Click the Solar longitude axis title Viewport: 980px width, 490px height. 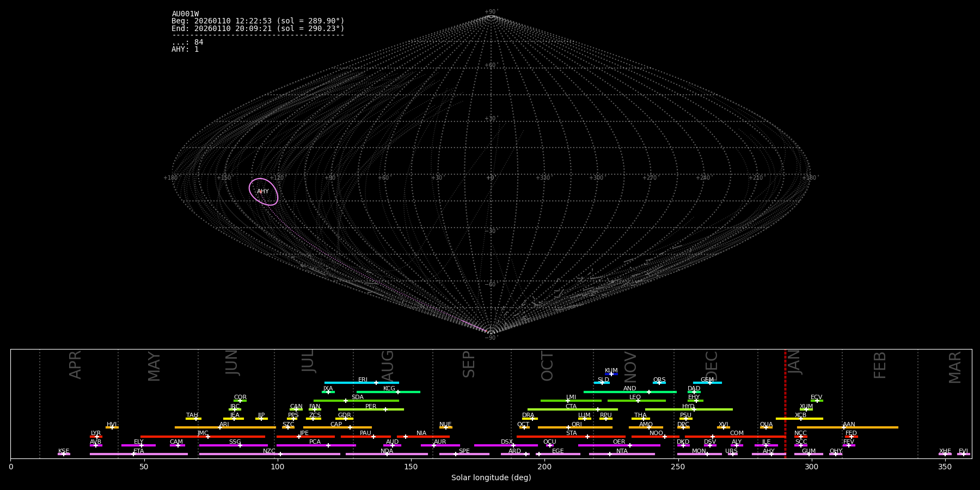(491, 477)
